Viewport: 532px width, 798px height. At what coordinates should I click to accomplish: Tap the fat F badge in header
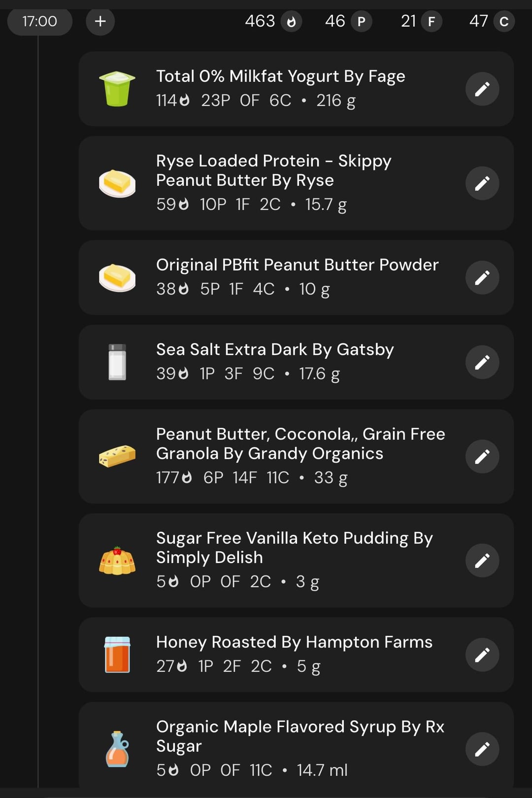click(x=432, y=22)
